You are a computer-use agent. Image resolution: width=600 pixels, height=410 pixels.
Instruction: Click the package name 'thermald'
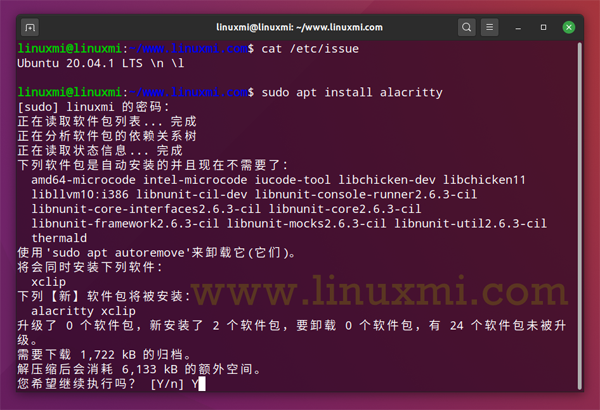point(59,238)
